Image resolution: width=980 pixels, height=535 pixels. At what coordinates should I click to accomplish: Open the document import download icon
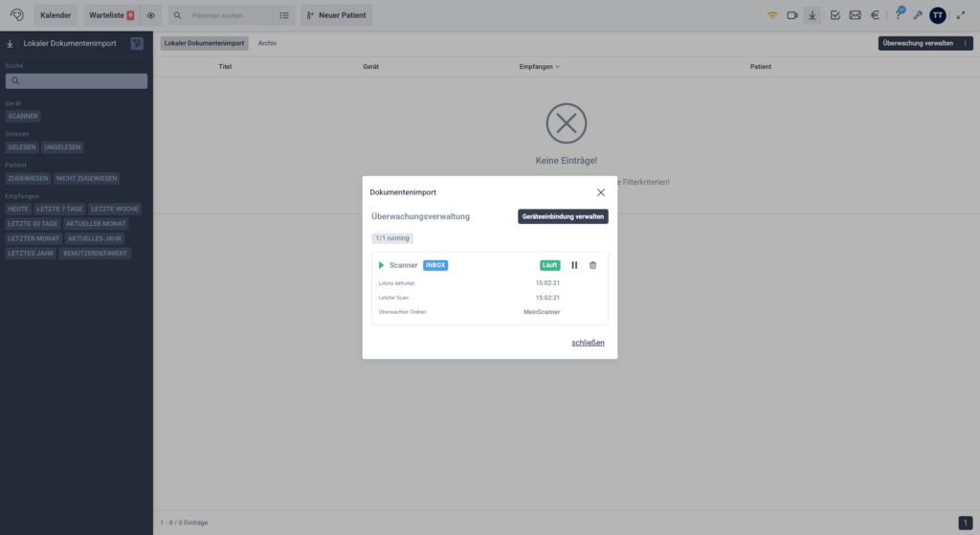coord(813,15)
